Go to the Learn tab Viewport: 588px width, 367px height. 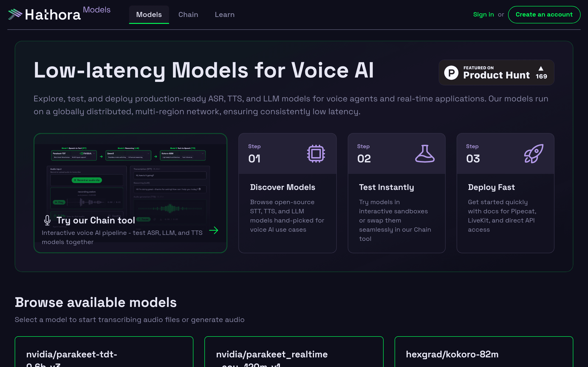click(x=225, y=14)
